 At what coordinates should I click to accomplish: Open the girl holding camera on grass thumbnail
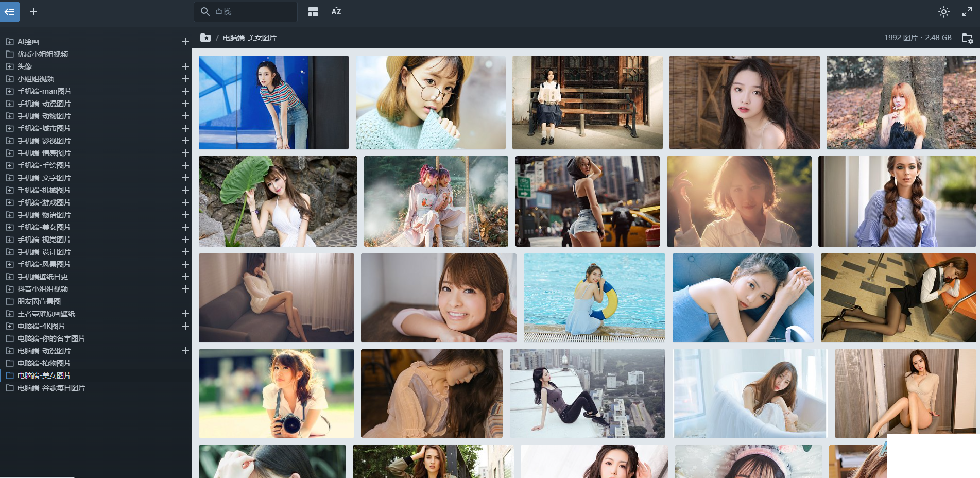click(277, 394)
